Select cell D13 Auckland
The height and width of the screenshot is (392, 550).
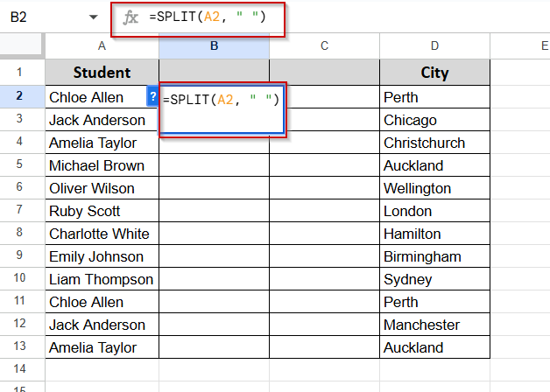[x=434, y=347]
